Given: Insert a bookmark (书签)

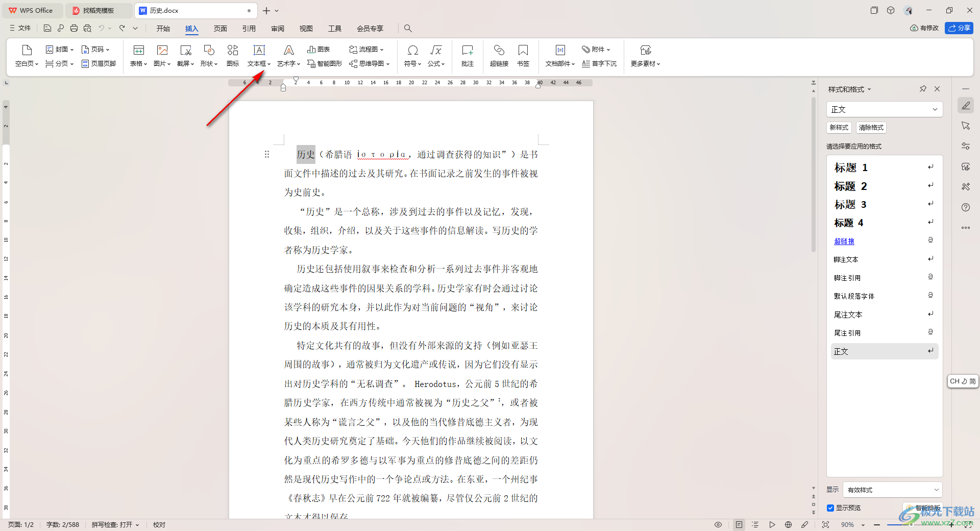Looking at the screenshot, I should 523,56.
